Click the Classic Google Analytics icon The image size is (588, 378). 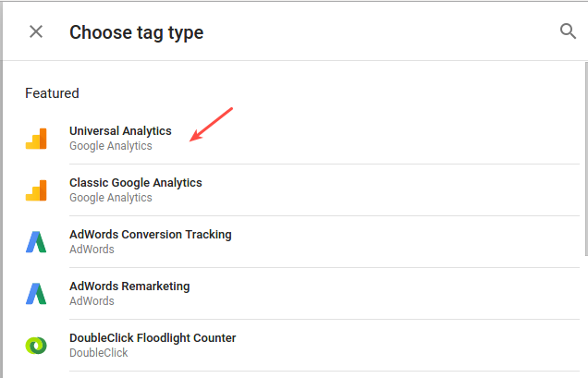click(x=36, y=190)
